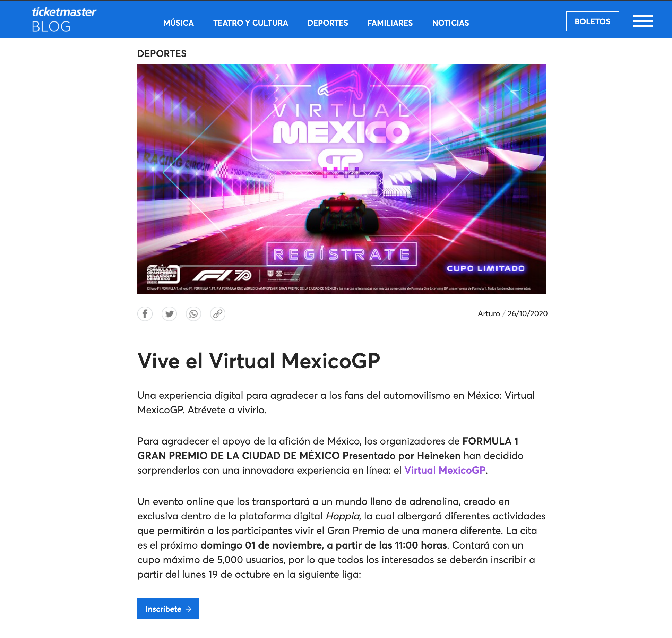Open the Música menu item
Viewport: 672px width, 638px height.
(x=179, y=23)
